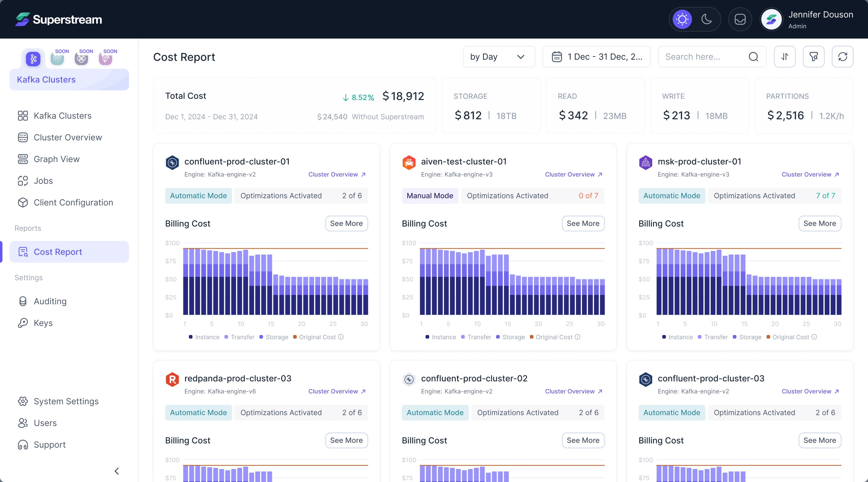This screenshot has height=482, width=868.
Task: Click See More for confluent-prod-cluster-02 billing
Action: [583, 440]
